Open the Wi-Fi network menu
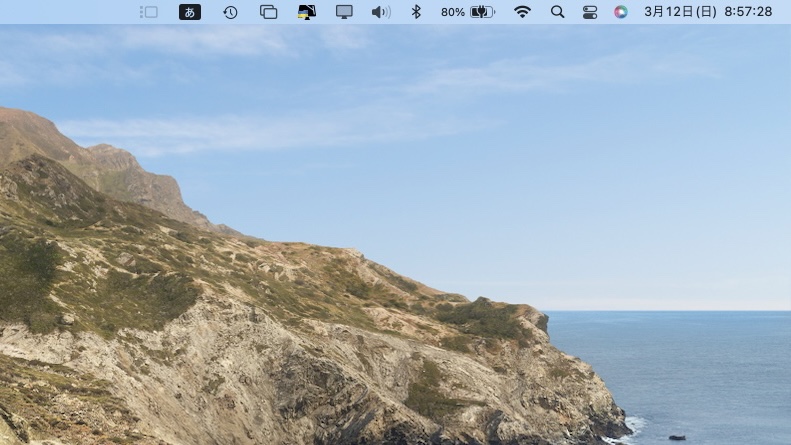Viewport: 791px width, 445px height. point(522,12)
